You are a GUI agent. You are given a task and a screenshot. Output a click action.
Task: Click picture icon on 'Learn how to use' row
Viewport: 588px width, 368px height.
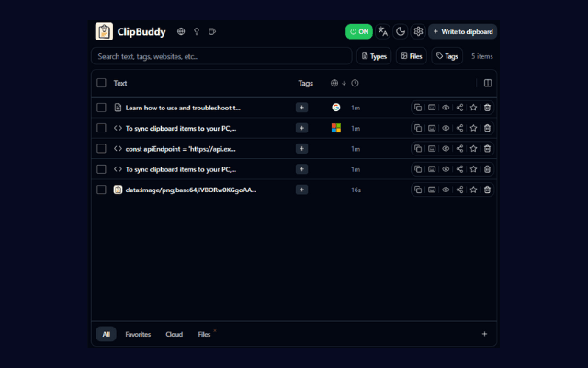[x=432, y=108]
